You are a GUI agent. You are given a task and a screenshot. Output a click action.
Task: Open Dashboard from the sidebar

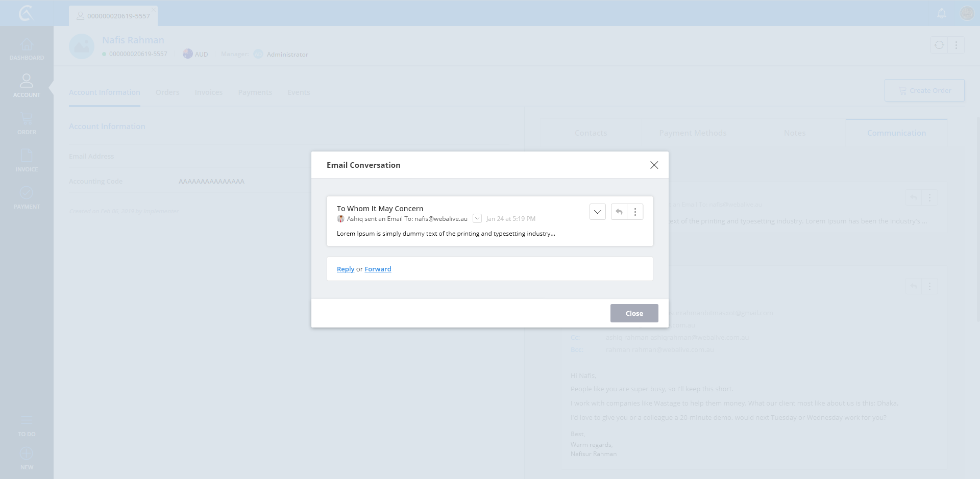click(x=27, y=49)
